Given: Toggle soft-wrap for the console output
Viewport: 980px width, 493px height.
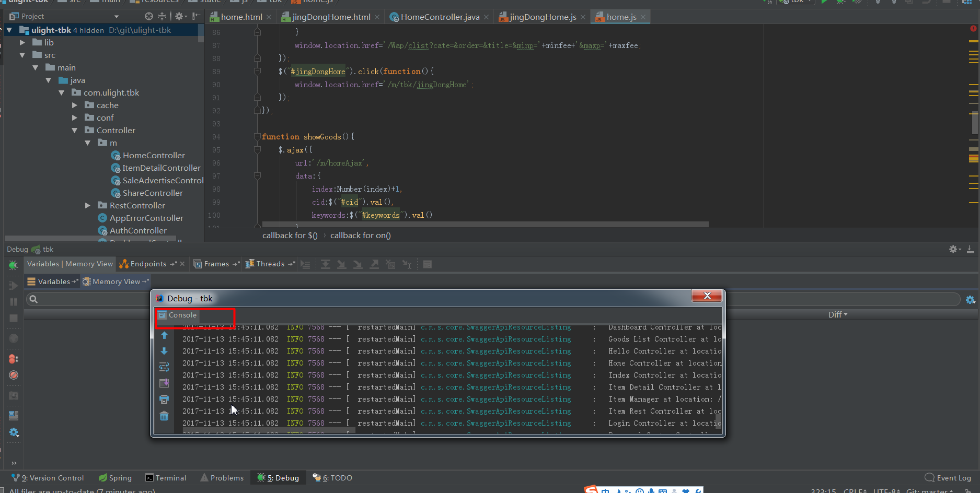Looking at the screenshot, I should pyautogui.click(x=164, y=367).
